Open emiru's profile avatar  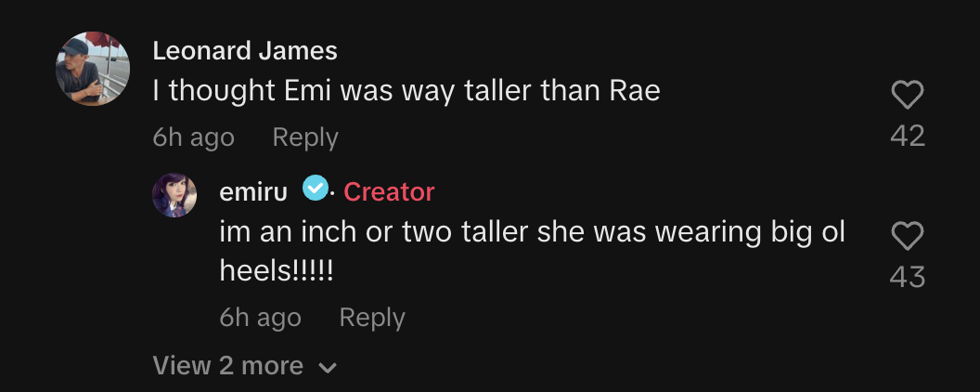[x=174, y=195]
